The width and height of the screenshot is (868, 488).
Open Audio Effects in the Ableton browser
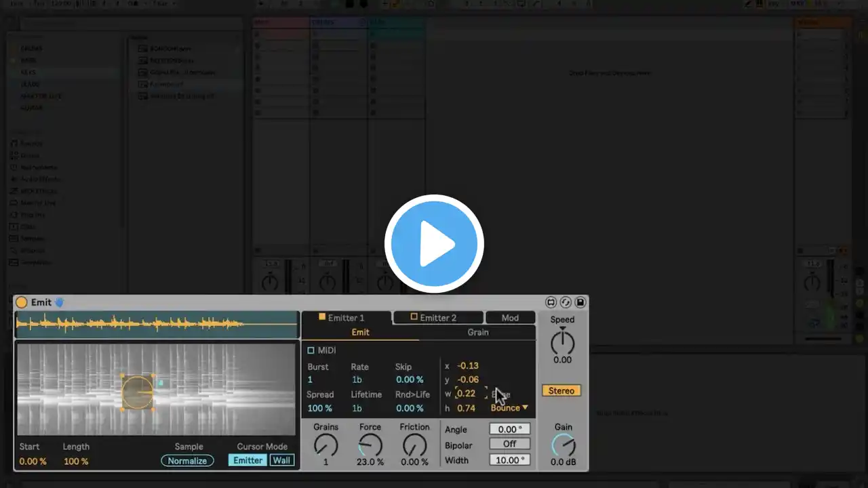40,179
